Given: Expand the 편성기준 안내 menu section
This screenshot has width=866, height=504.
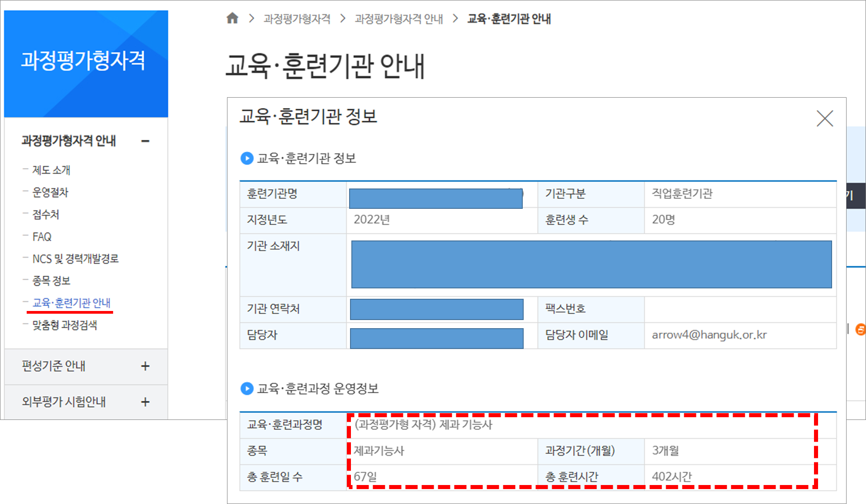Looking at the screenshot, I should click(145, 367).
